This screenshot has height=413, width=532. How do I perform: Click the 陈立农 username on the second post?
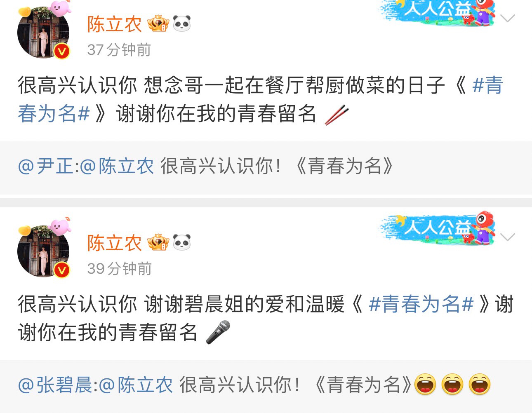click(x=114, y=243)
